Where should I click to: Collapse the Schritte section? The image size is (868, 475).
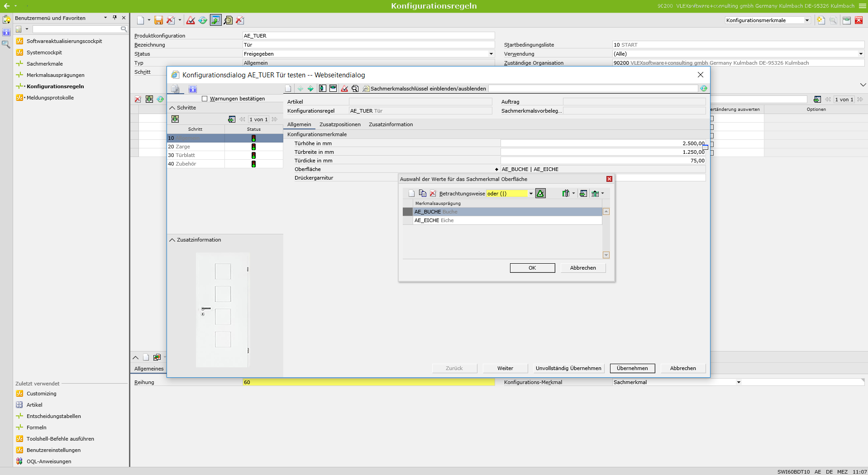pyautogui.click(x=172, y=108)
